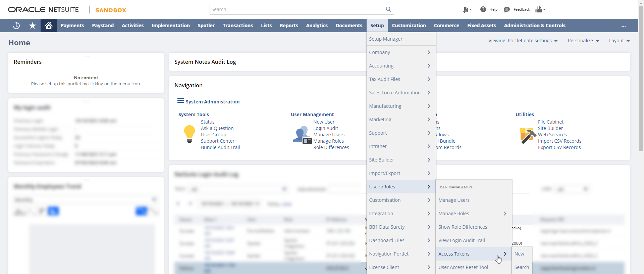Open the Fixed Assets navigation tab
Viewport: 644px width, 274px height.
482,26
